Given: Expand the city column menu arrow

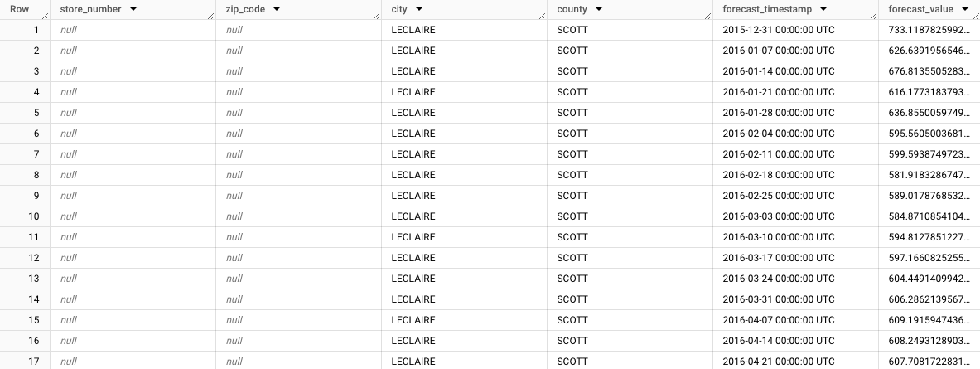Looking at the screenshot, I should (x=419, y=9).
